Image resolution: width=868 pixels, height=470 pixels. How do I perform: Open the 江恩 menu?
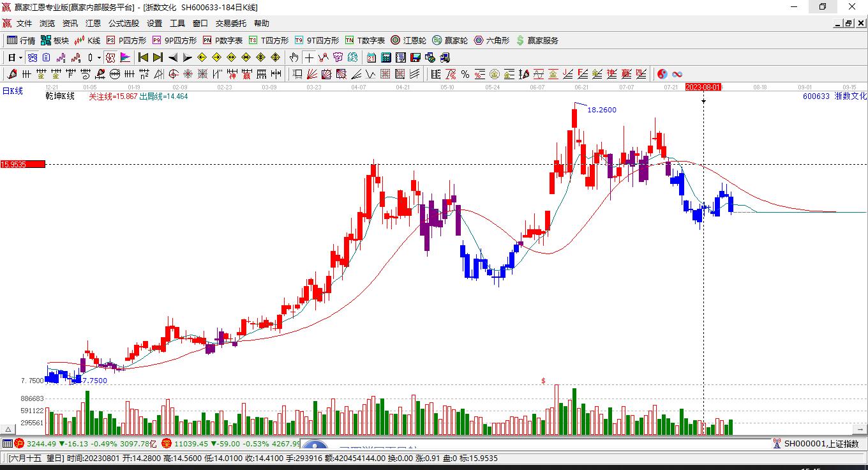(x=93, y=23)
